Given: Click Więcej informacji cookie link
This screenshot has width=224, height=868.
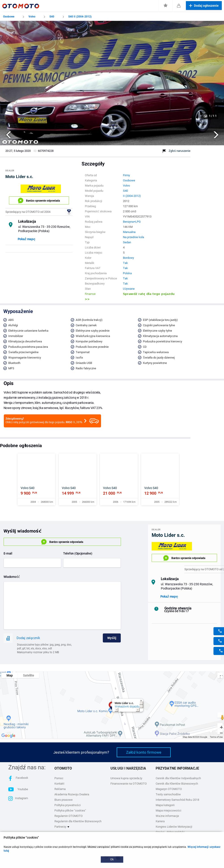Looking at the screenshot, I should [x=198, y=847].
